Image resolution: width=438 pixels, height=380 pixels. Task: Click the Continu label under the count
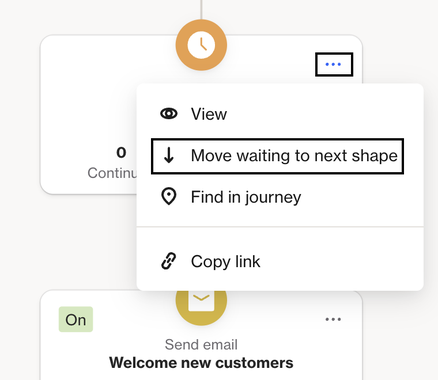click(x=112, y=173)
